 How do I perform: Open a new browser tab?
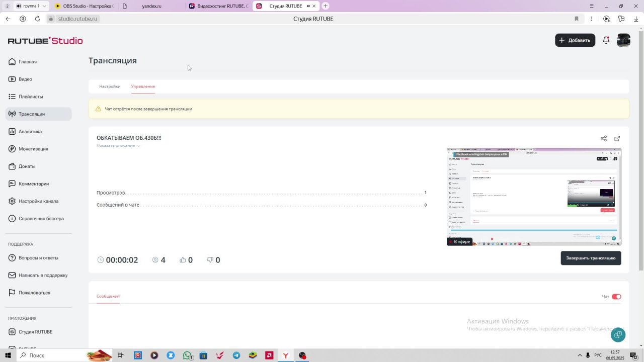(326, 6)
